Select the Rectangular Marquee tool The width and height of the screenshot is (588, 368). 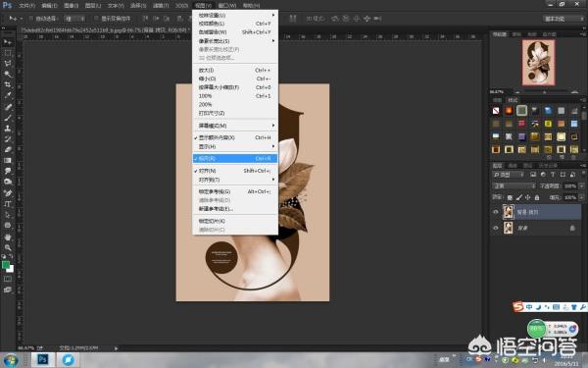[x=8, y=53]
